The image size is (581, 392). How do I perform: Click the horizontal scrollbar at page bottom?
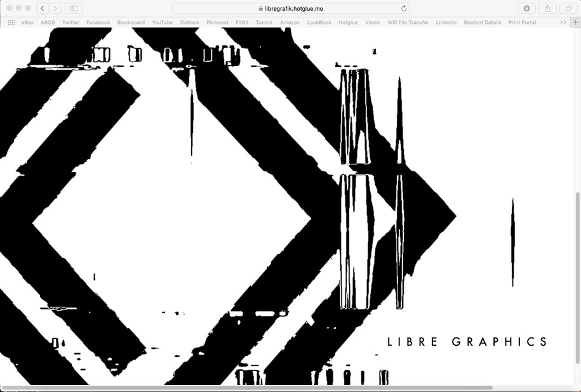(246, 388)
